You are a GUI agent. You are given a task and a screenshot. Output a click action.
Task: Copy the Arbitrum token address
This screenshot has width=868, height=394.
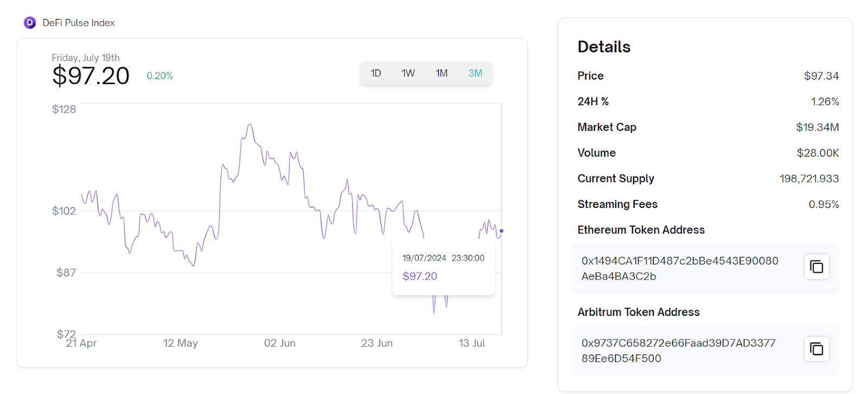pos(816,349)
